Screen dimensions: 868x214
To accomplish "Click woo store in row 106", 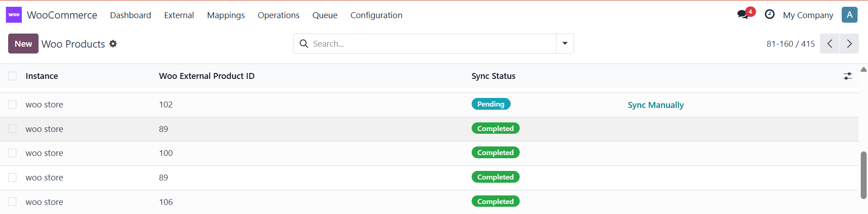I will [x=44, y=202].
